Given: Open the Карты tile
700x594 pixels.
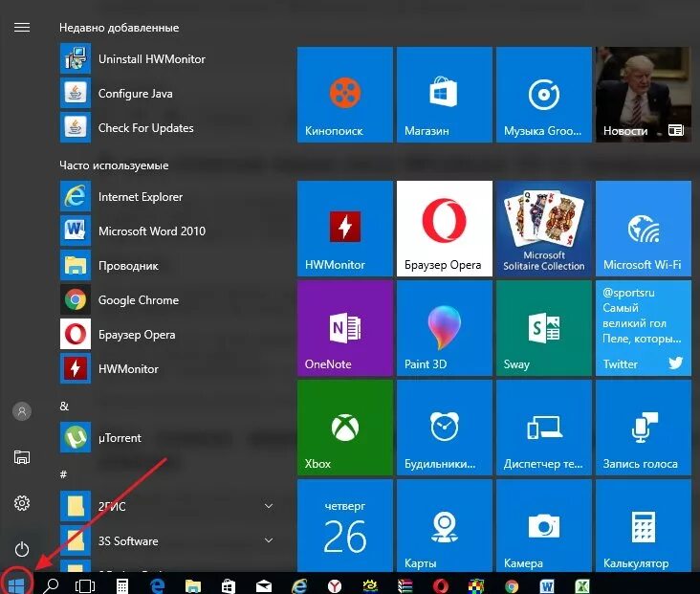Looking at the screenshot, I should click(x=445, y=526).
